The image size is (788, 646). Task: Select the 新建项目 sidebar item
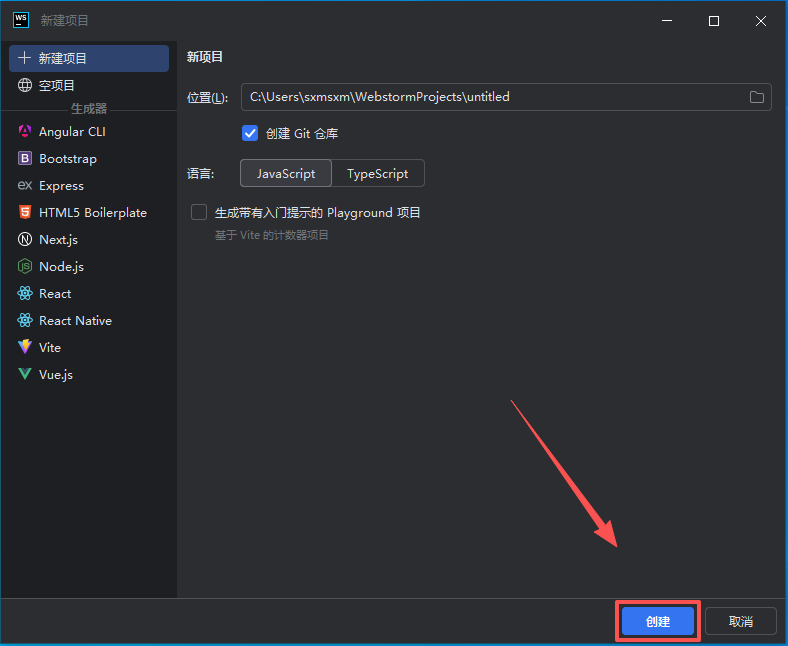pyautogui.click(x=89, y=58)
